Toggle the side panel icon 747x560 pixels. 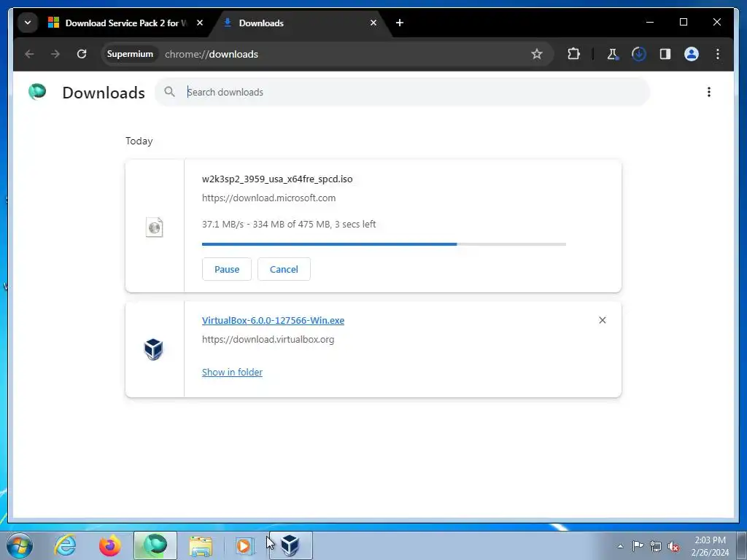[x=665, y=54]
